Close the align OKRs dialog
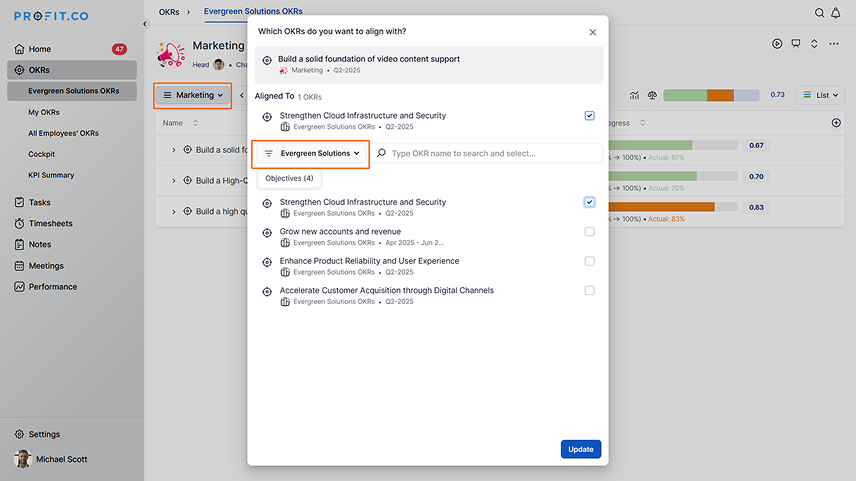The width and height of the screenshot is (856, 481). point(593,32)
